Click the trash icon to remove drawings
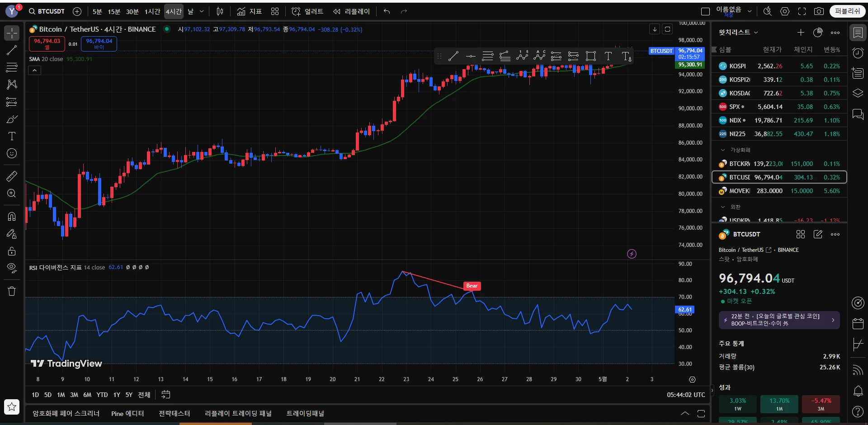Screen dimensions: 868x425 (x=12, y=291)
